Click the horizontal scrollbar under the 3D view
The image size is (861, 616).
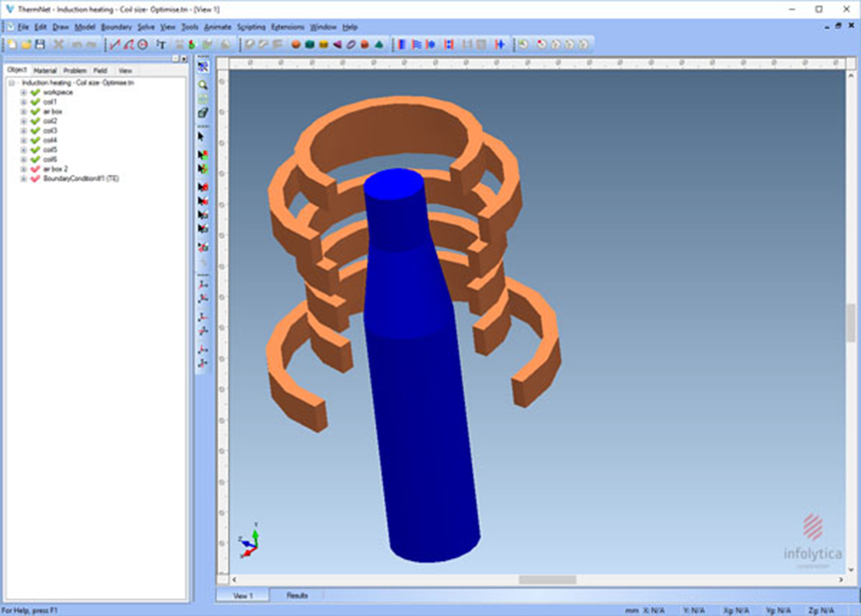546,580
